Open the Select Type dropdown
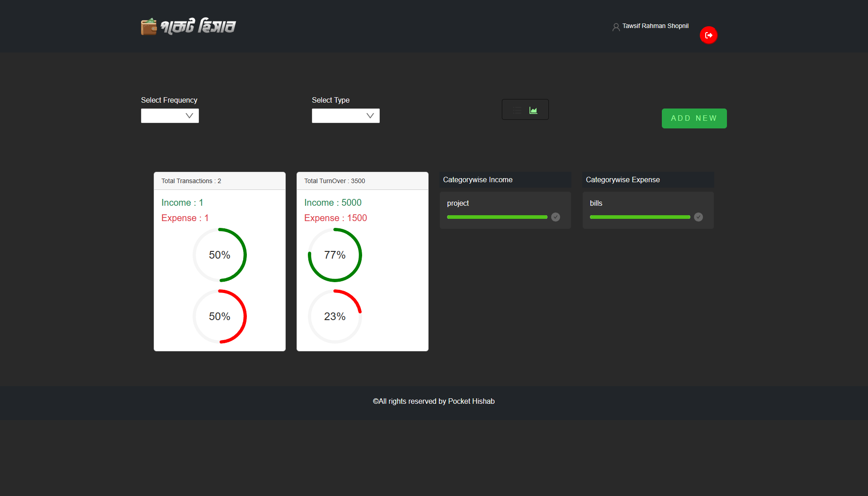Image resolution: width=868 pixels, height=496 pixels. (345, 116)
